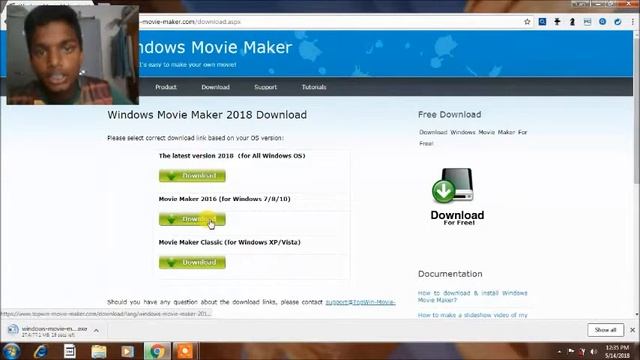Click the blue round target extension icon
Screen dimensions: 640x360
(602, 22)
